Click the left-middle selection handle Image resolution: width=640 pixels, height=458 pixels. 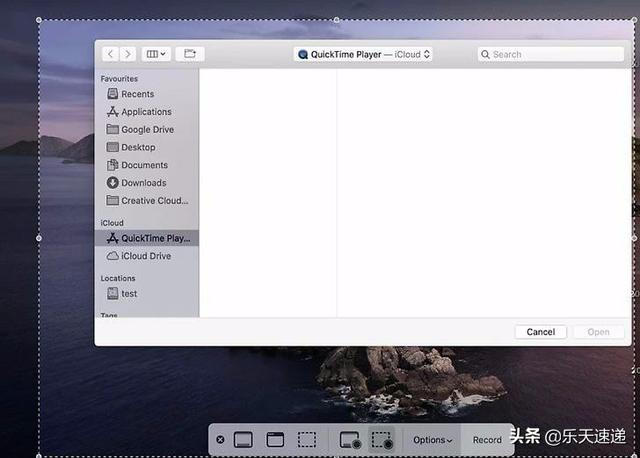point(39,238)
